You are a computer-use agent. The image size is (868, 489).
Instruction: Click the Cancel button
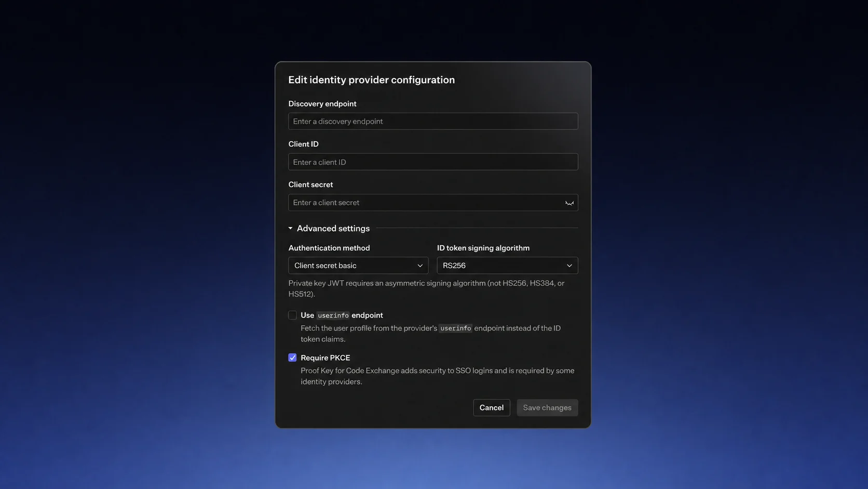click(x=492, y=407)
